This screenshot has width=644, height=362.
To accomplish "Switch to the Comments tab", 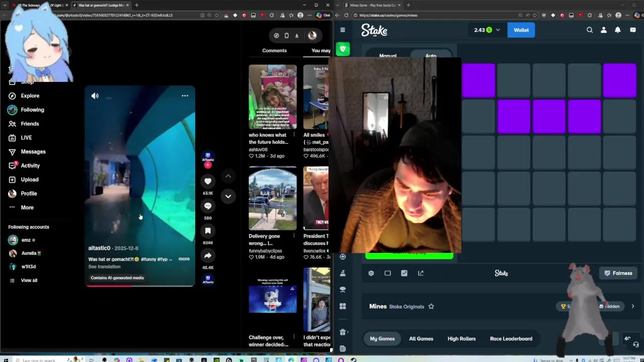I will [274, 50].
